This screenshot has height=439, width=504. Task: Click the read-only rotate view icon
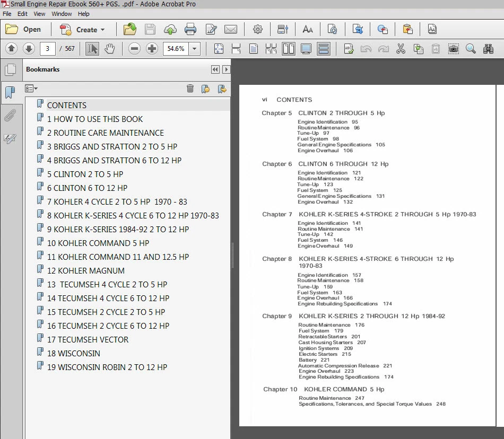pos(332,30)
